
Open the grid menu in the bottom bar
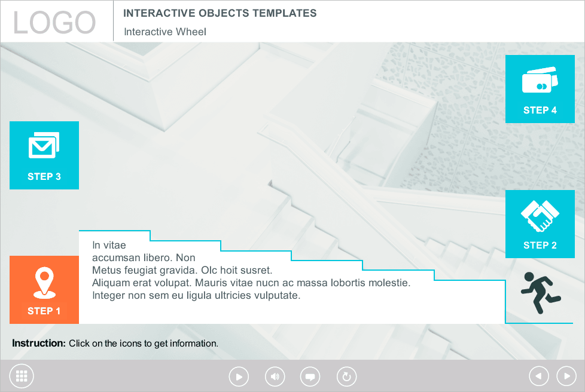(x=22, y=376)
